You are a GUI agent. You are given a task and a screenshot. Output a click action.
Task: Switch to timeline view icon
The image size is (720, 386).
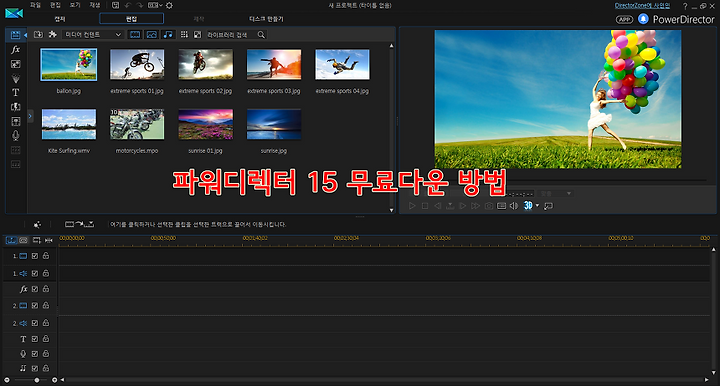click(11, 240)
